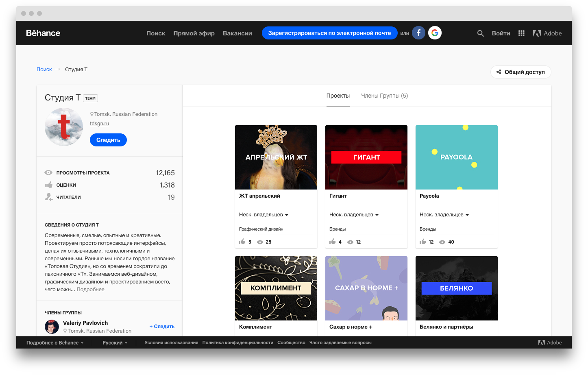Click thumbs-up icon on ЖТ апрельский
Viewport: 588px width, 377px height.
click(x=242, y=242)
